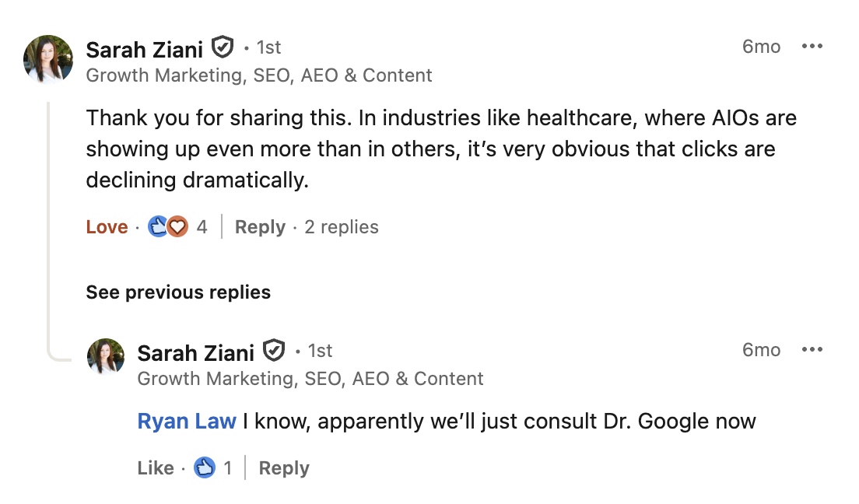The image size is (859, 504).
Task: View who reacted by clicking the 4 count
Action: [x=201, y=226]
